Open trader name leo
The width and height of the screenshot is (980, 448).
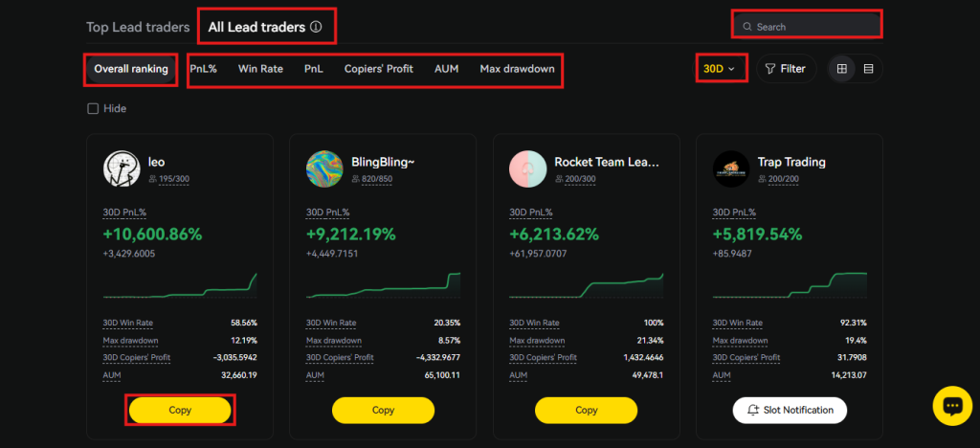tap(156, 163)
